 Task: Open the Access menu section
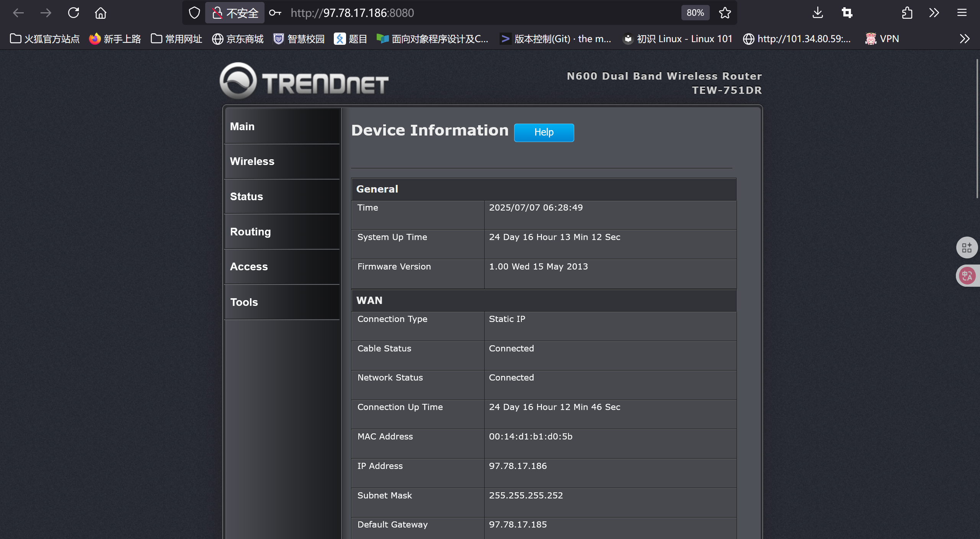[283, 267]
